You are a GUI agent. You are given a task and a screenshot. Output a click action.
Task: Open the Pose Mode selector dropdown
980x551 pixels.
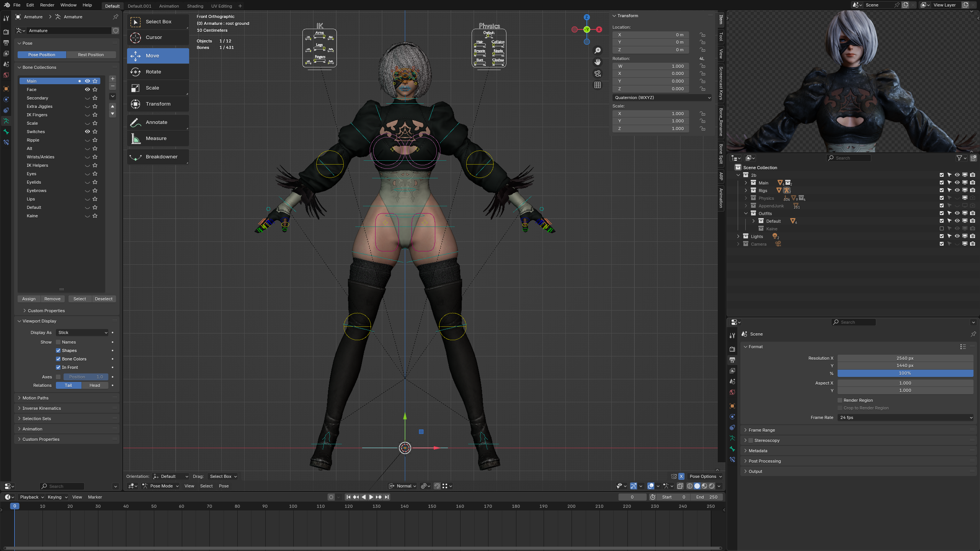161,486
